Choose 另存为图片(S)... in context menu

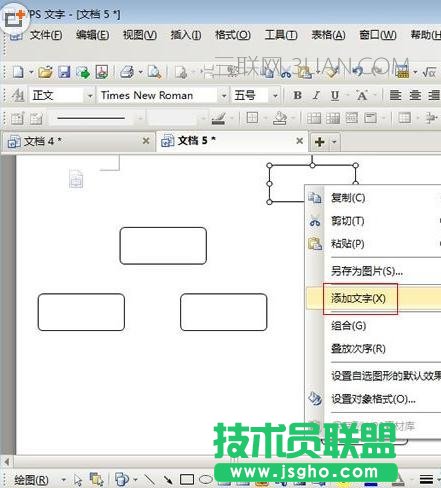[x=373, y=271]
